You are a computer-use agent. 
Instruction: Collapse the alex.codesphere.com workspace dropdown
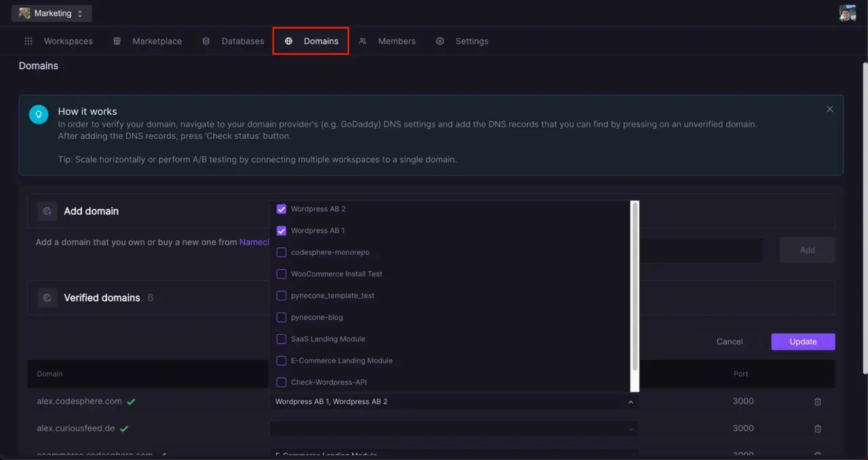[x=630, y=402]
